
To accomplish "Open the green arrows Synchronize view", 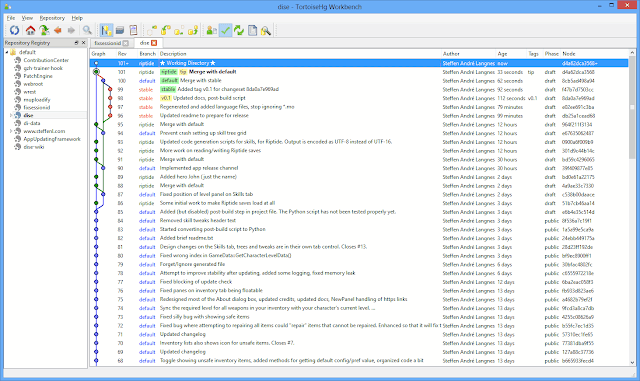I will [x=239, y=30].
